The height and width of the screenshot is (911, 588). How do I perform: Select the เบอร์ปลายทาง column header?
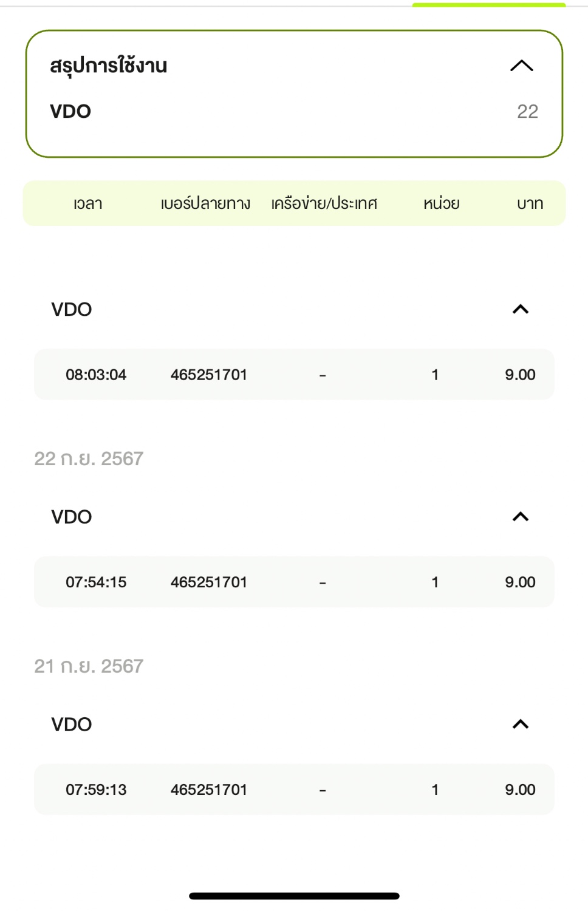click(x=205, y=203)
